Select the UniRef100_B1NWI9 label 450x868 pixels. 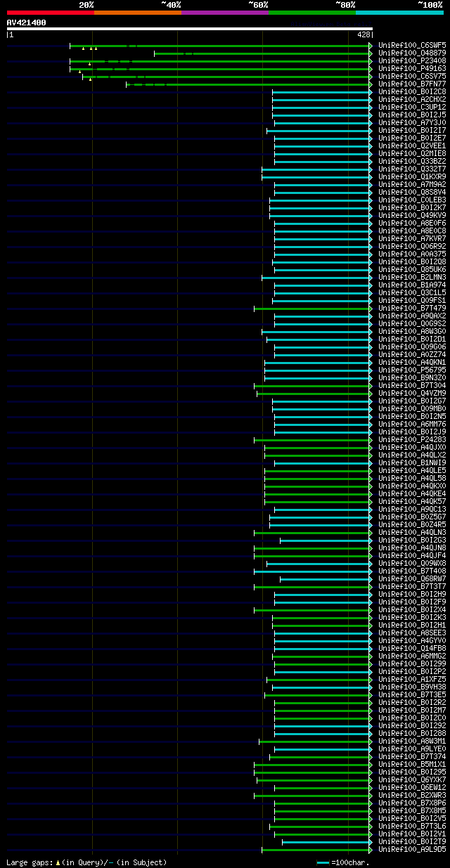coord(412,462)
